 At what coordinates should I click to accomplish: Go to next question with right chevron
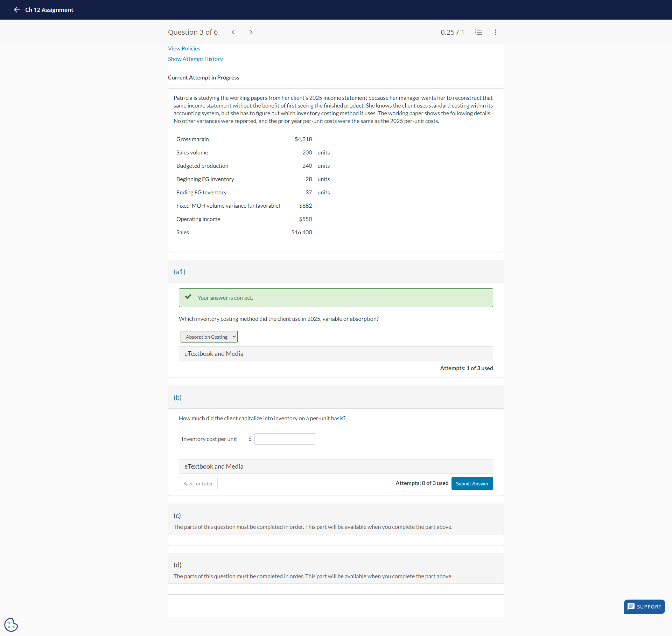tap(251, 32)
